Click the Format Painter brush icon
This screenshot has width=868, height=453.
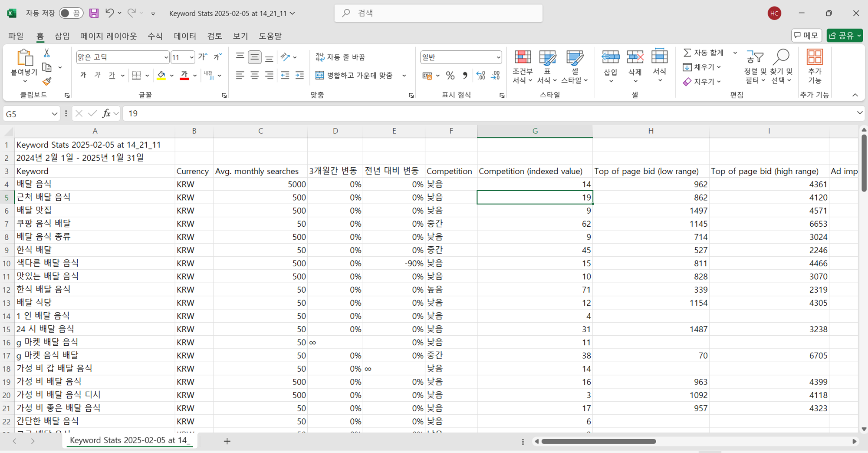coord(47,81)
